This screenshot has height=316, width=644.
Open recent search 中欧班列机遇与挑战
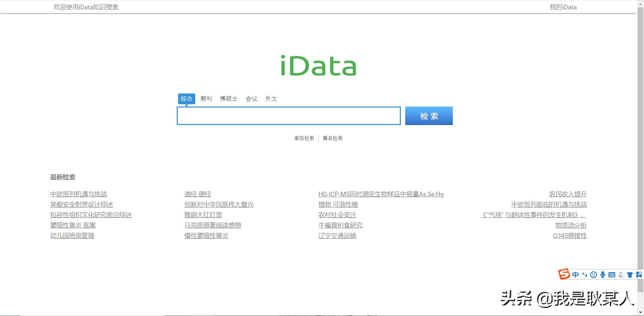point(78,194)
